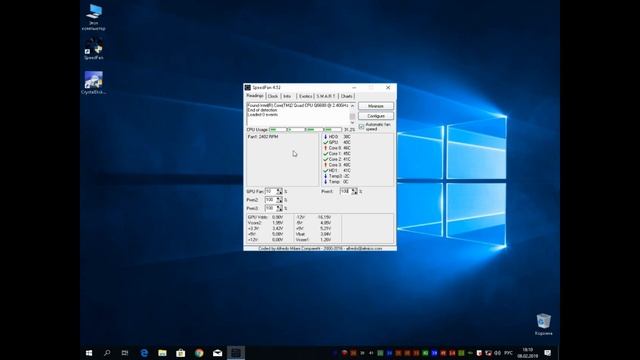Select the Корзина recycle bin icon
The height and width of the screenshot is (360, 640).
point(543,324)
